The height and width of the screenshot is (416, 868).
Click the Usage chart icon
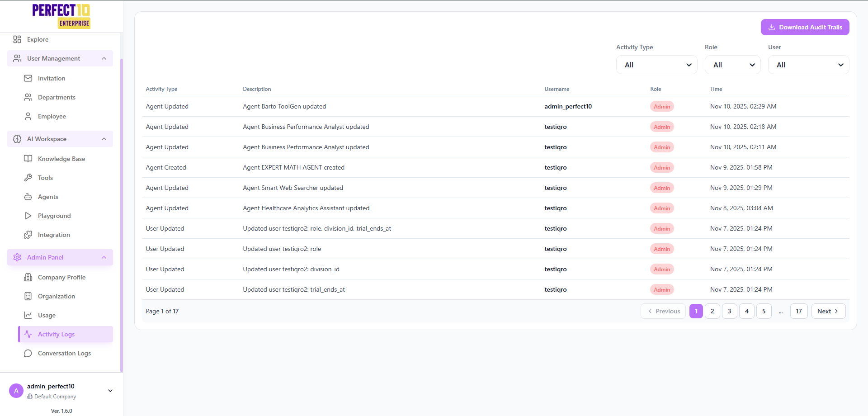28,315
